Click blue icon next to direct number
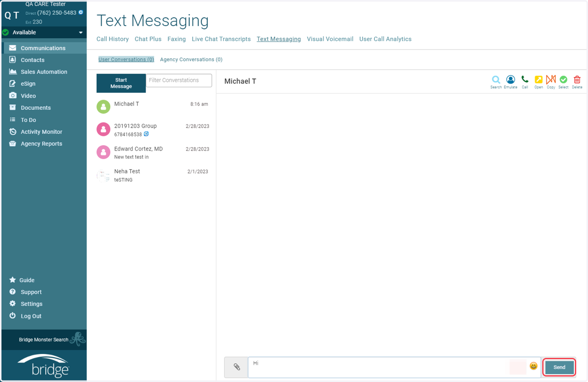588x382 pixels. point(81,12)
